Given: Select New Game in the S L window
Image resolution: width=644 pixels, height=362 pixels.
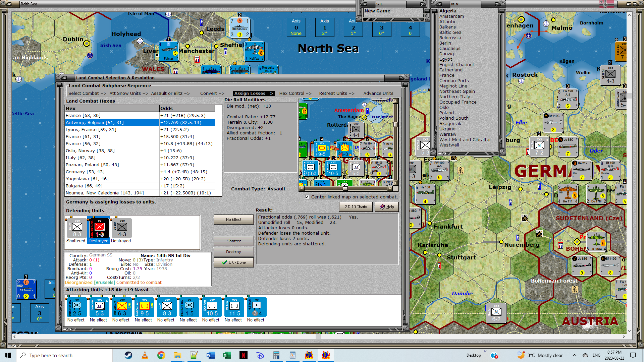Looking at the screenshot, I should coord(377,11).
